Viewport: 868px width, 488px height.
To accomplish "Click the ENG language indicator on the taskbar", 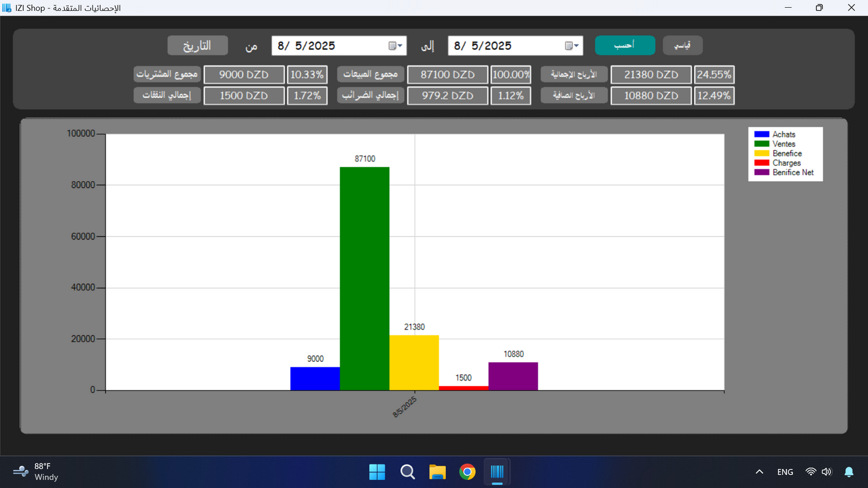I will 785,472.
